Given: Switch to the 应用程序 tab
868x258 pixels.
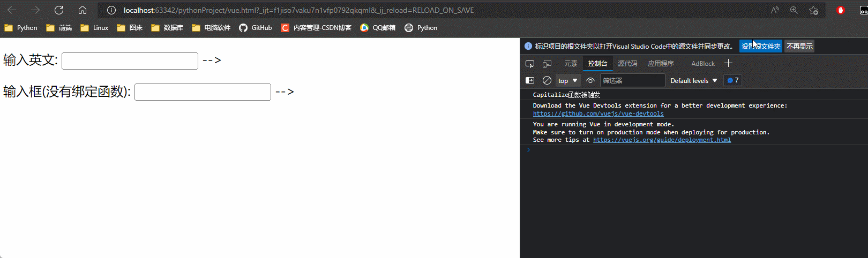Looking at the screenshot, I should coord(661,64).
